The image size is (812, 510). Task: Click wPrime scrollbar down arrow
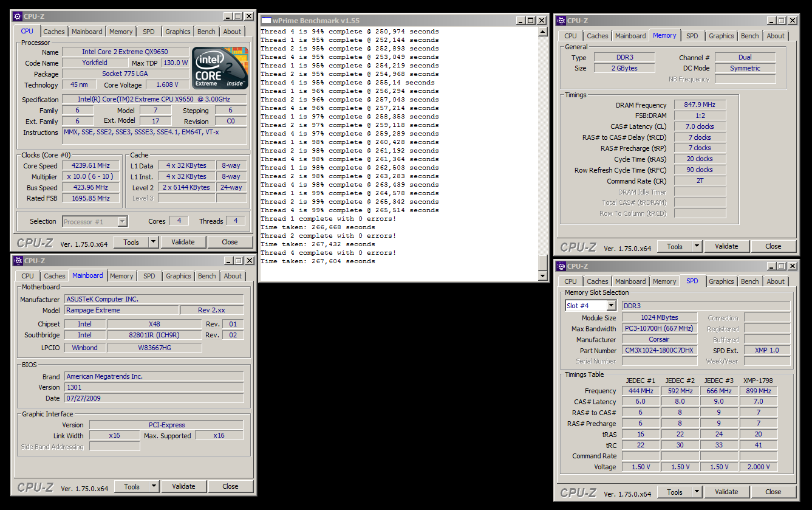pyautogui.click(x=543, y=276)
